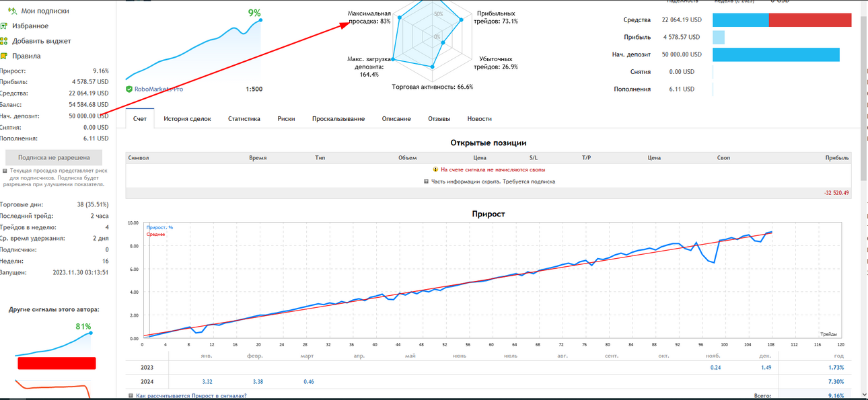Click 'Прибыльных трейдов: 73.1%' label
Screen dimensions: 868x400
[x=497, y=17]
